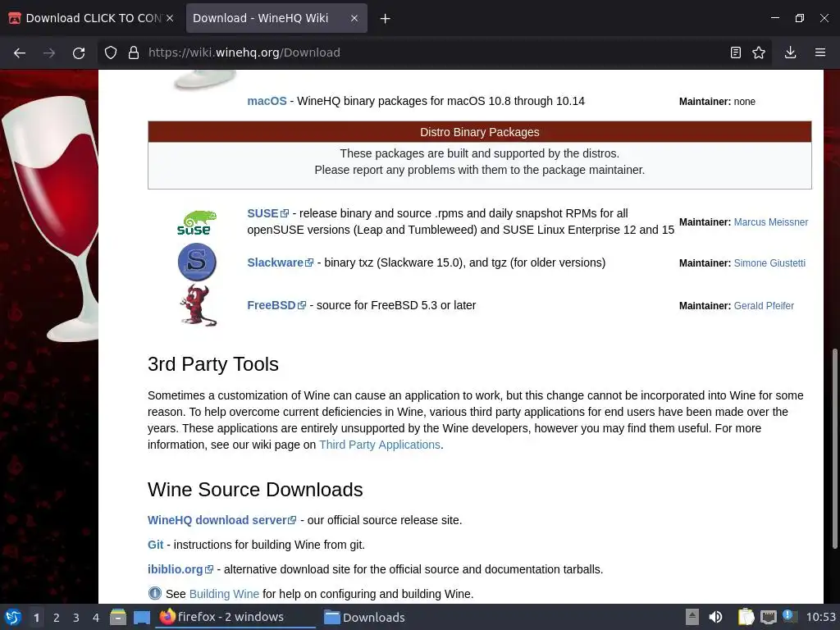This screenshot has width=840, height=630.
Task: Open a new browser tab
Action: coord(385,19)
